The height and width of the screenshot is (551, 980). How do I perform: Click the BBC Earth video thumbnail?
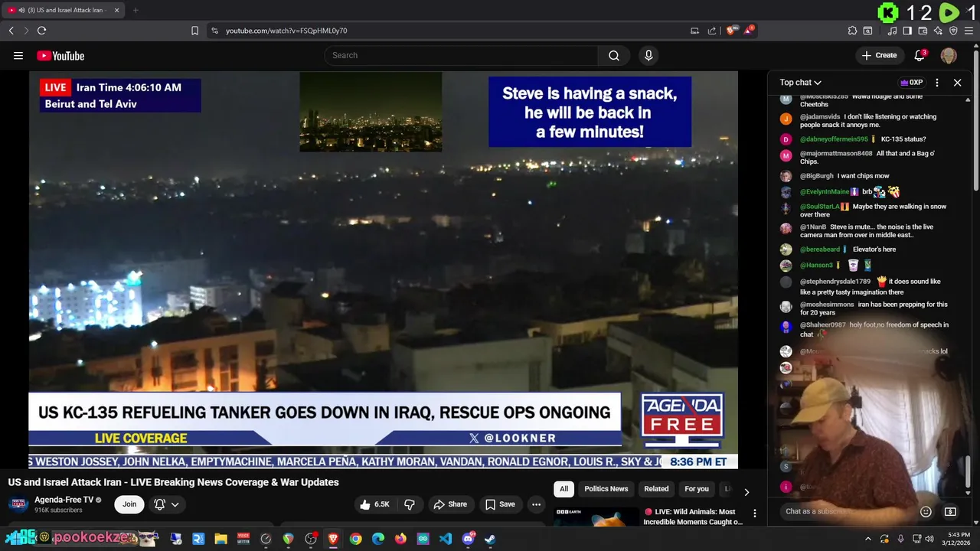[x=596, y=517]
